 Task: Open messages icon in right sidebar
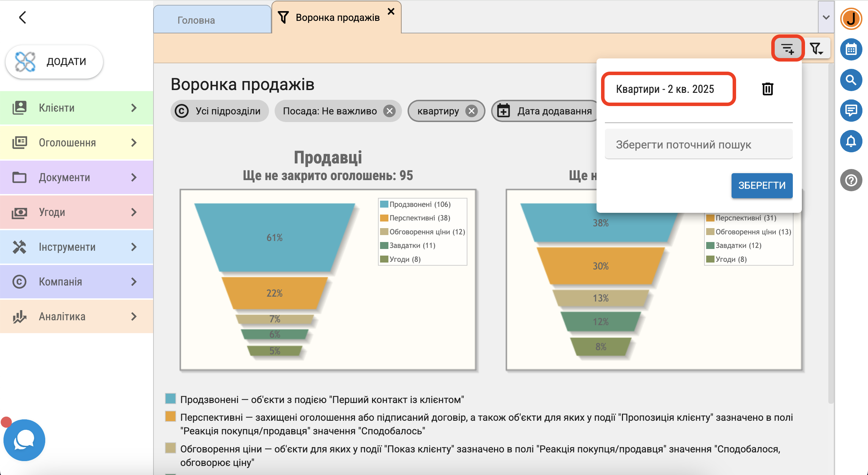pyautogui.click(x=851, y=111)
